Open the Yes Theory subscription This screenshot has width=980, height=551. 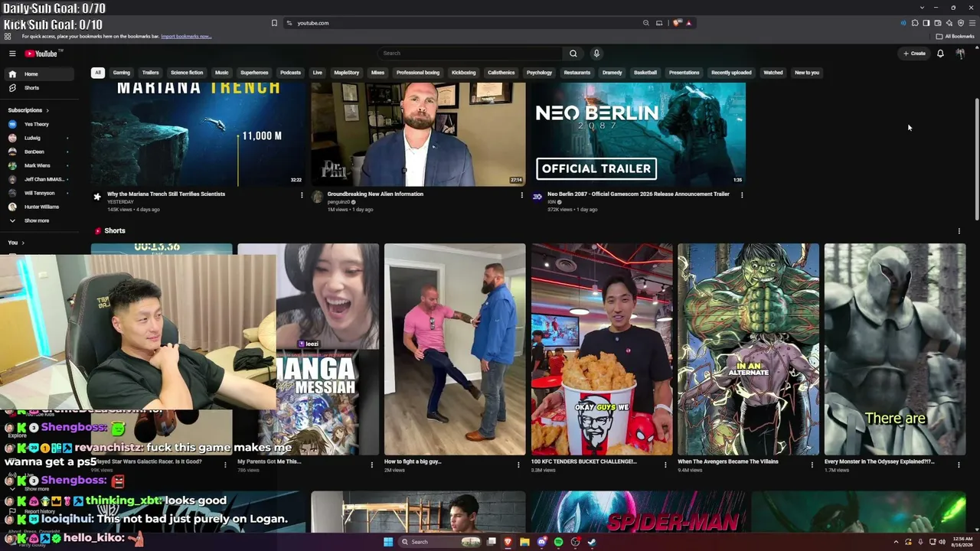click(39, 124)
